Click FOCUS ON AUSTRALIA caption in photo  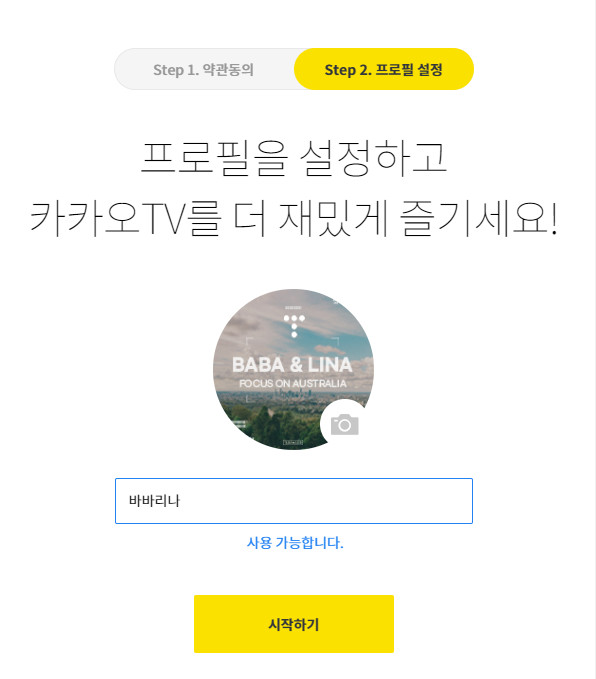pyautogui.click(x=293, y=384)
